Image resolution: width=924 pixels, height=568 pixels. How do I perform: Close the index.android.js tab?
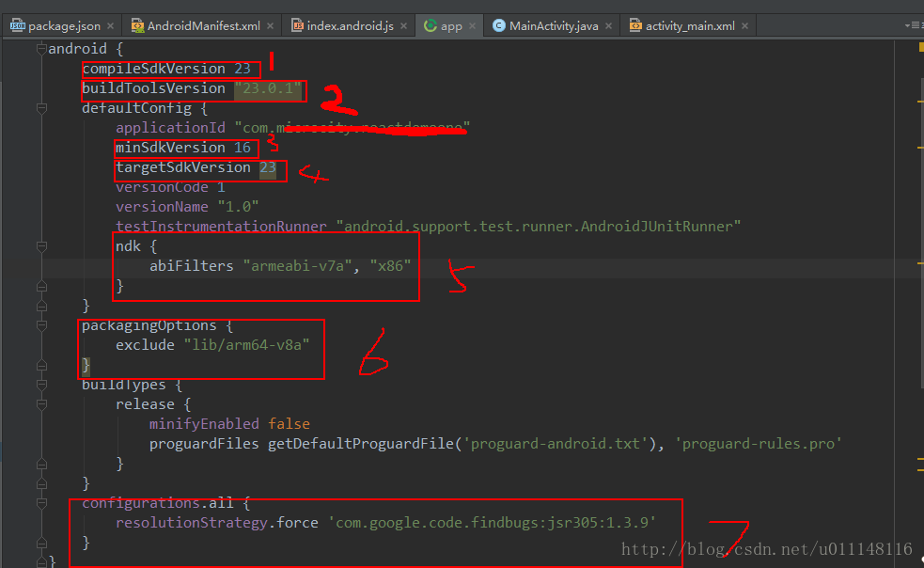point(403,26)
